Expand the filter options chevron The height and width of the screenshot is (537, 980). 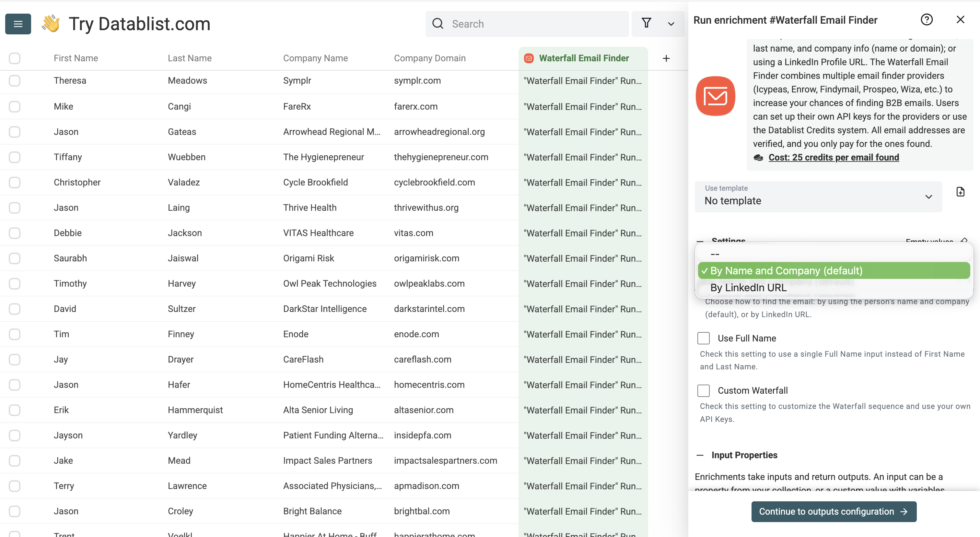(671, 24)
